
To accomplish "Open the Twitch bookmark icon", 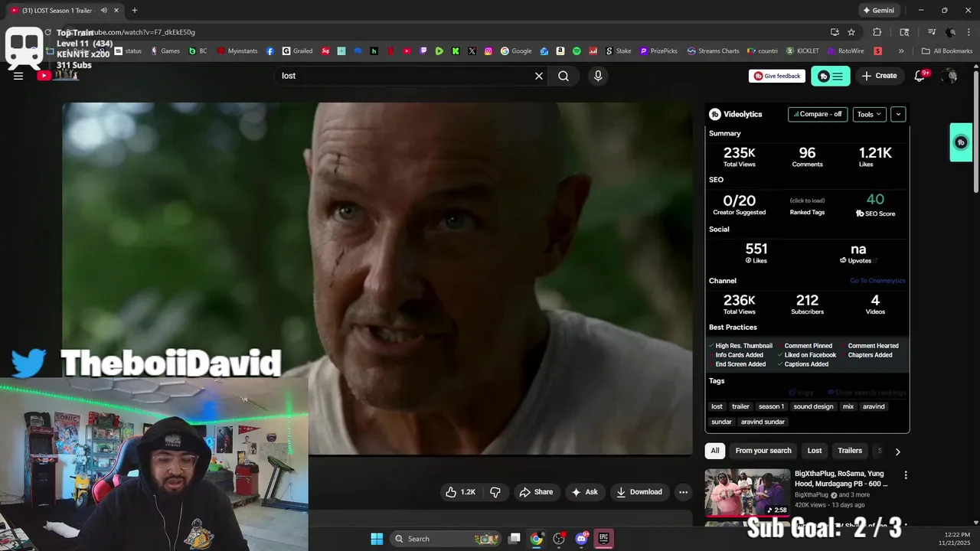I will coord(423,51).
